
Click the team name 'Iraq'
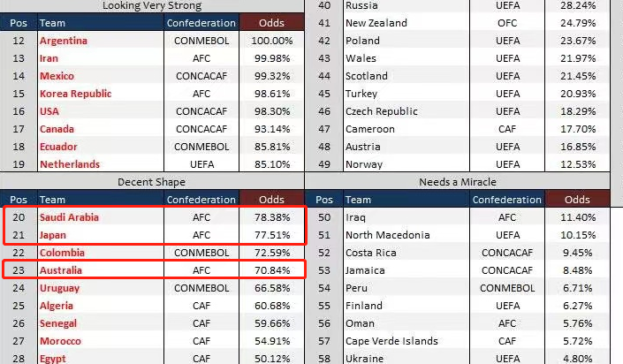(x=355, y=217)
